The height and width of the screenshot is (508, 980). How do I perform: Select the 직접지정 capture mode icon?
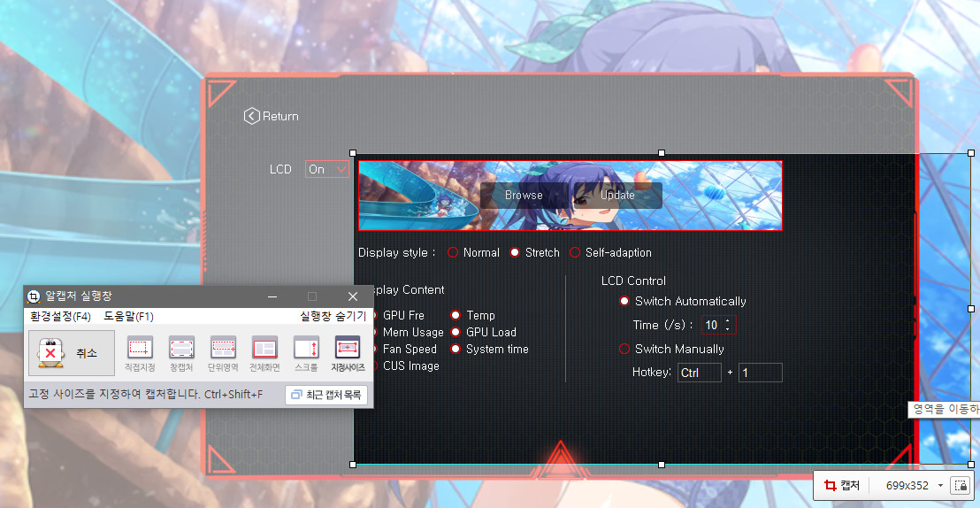[x=140, y=348]
